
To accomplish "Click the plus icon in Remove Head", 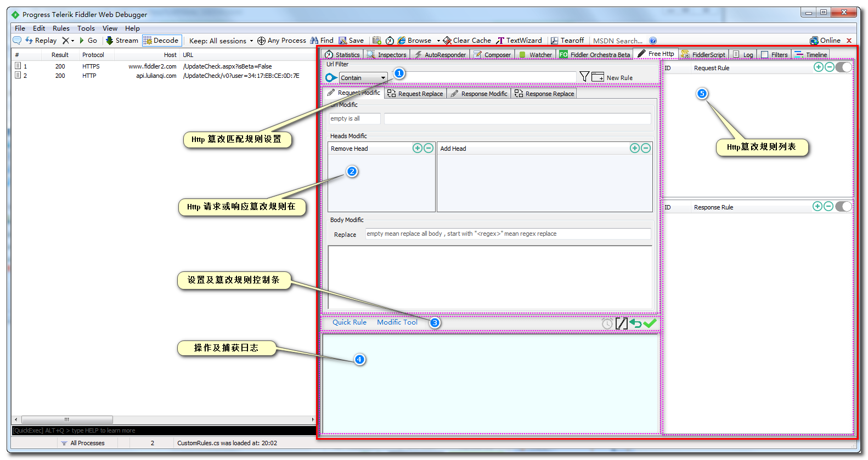I will 418,148.
